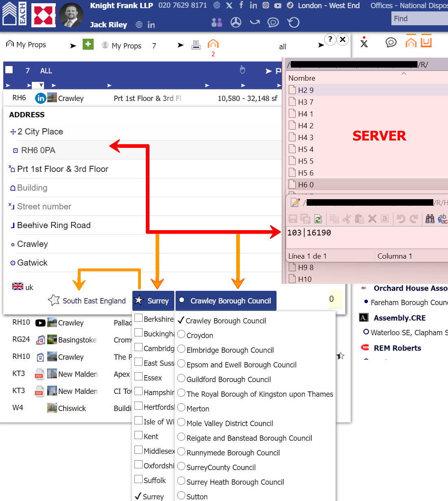Expand the arrow after My Props 7
The image size is (448, 501).
coord(181,45)
